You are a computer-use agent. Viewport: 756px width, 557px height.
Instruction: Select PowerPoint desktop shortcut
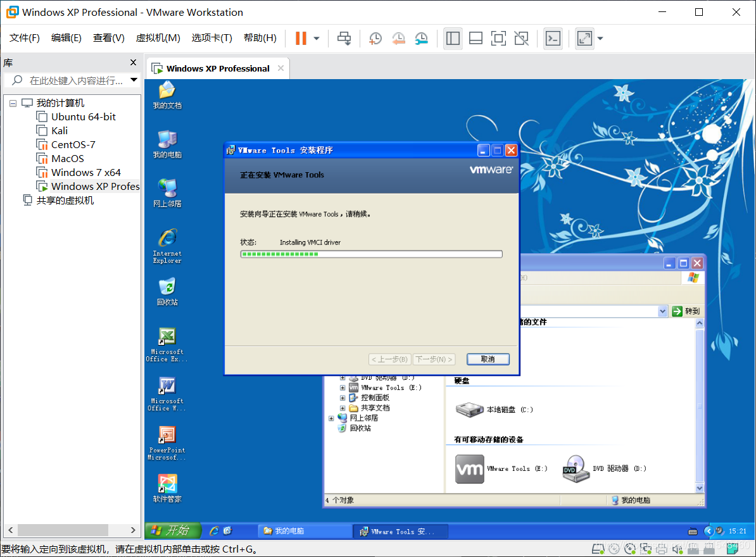(167, 443)
